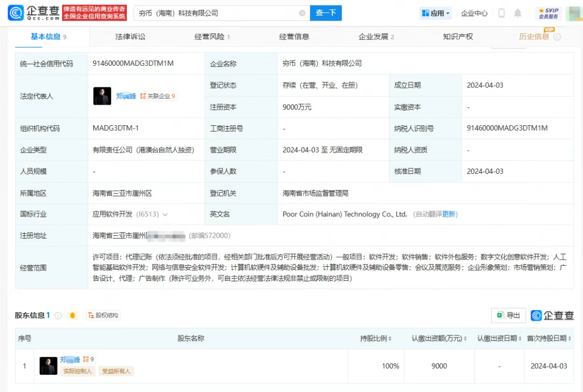The image size is (583, 392).
Task: Expand the 应用 dropdown menu
Action: click(436, 13)
